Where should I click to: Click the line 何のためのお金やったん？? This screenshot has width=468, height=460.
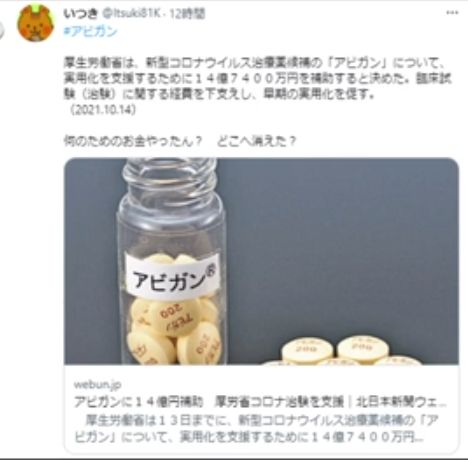(133, 142)
